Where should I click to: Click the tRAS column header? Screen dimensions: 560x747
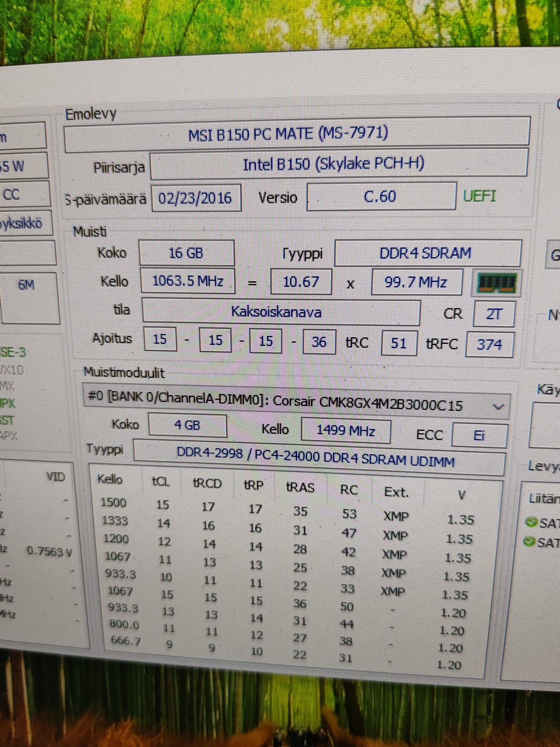[x=300, y=487]
